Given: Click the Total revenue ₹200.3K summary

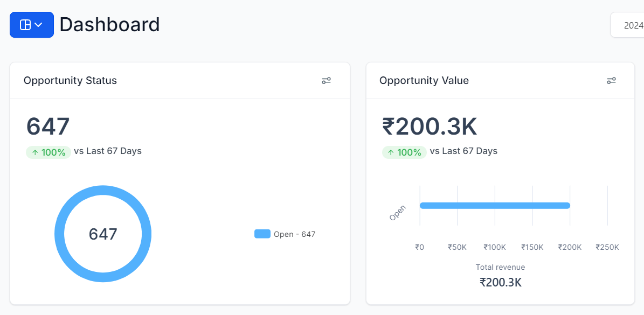Looking at the screenshot, I should pyautogui.click(x=500, y=282).
